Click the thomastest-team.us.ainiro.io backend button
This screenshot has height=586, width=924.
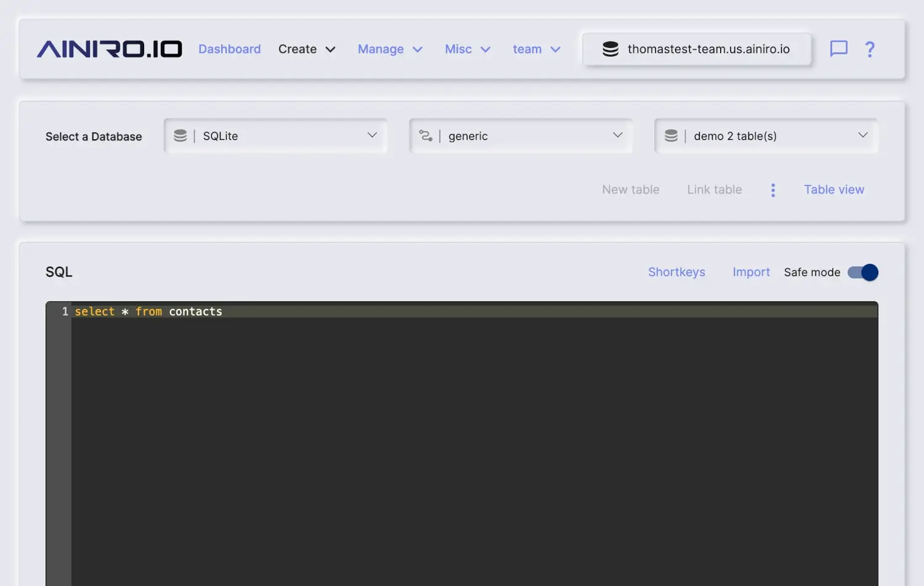697,49
